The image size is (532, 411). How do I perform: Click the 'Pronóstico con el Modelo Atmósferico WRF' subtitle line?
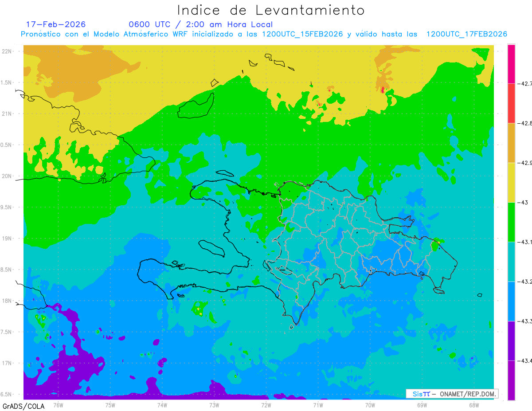(x=264, y=34)
